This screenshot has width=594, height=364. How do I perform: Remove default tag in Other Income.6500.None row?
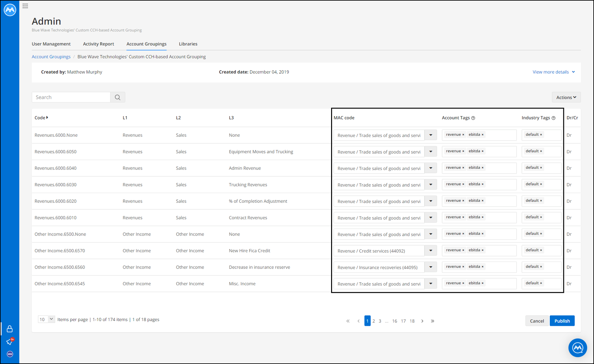(x=541, y=234)
